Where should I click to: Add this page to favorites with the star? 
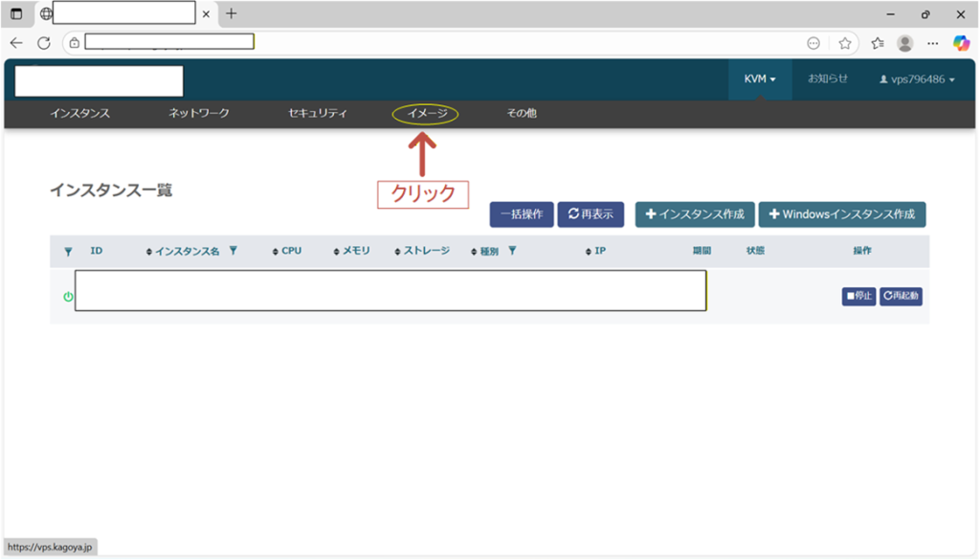pyautogui.click(x=845, y=43)
